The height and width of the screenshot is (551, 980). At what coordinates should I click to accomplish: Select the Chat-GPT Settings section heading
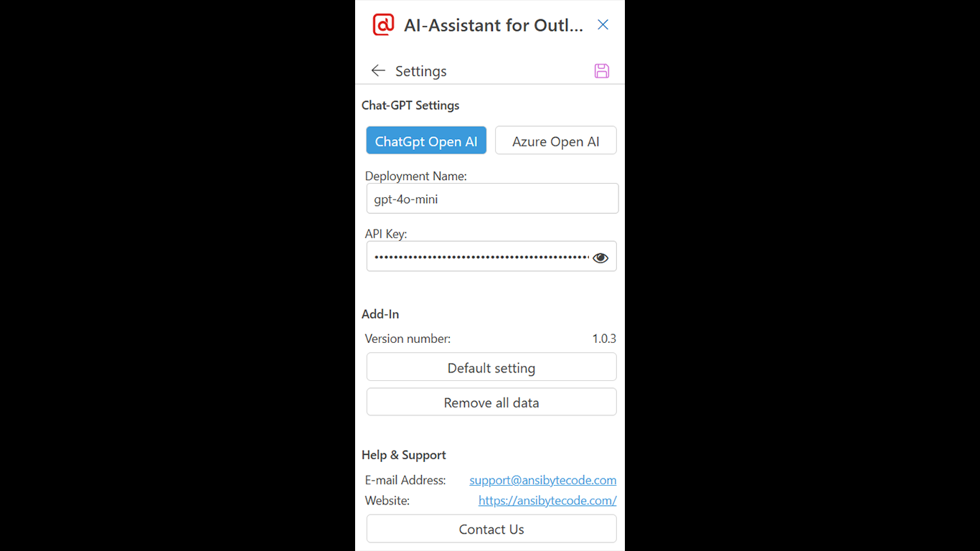(410, 105)
